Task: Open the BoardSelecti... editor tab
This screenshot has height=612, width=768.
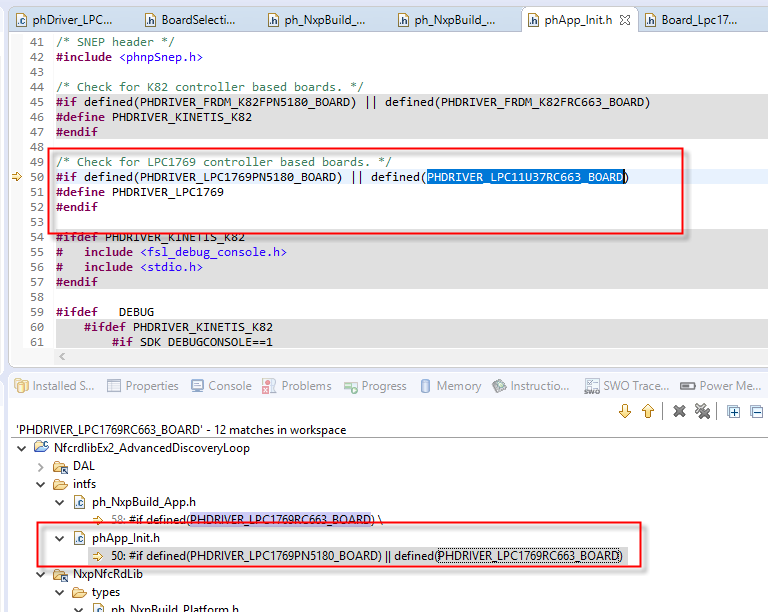Action: tap(191, 20)
